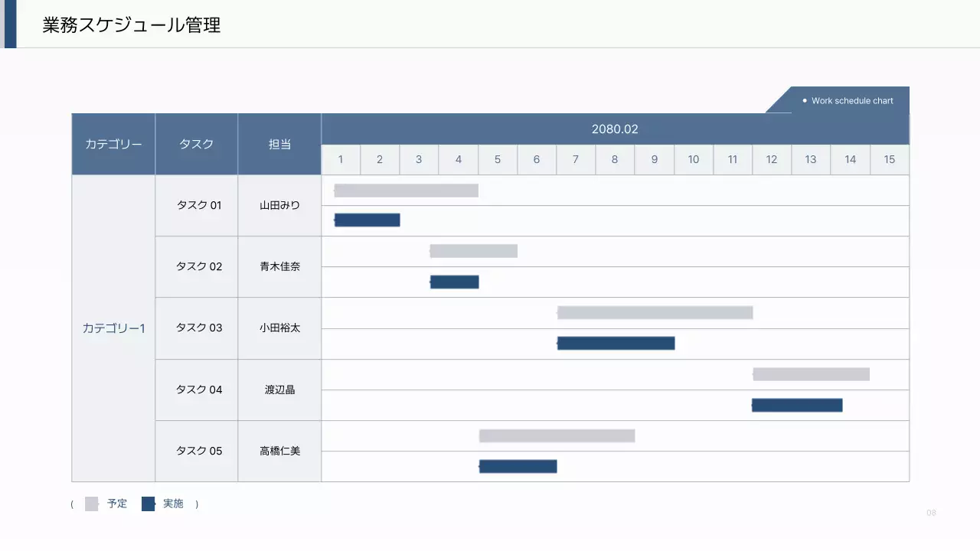Click the Work schedule chart tab label
980x551 pixels.
click(851, 101)
